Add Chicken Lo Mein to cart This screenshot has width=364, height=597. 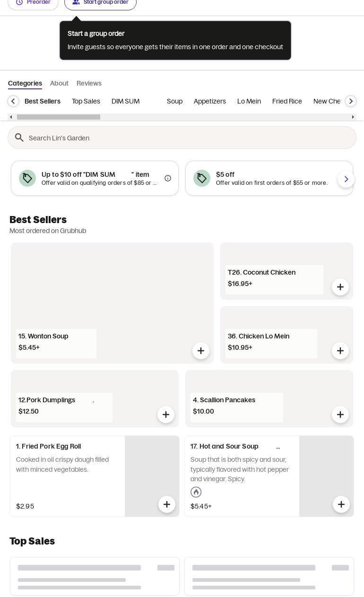[x=340, y=351]
